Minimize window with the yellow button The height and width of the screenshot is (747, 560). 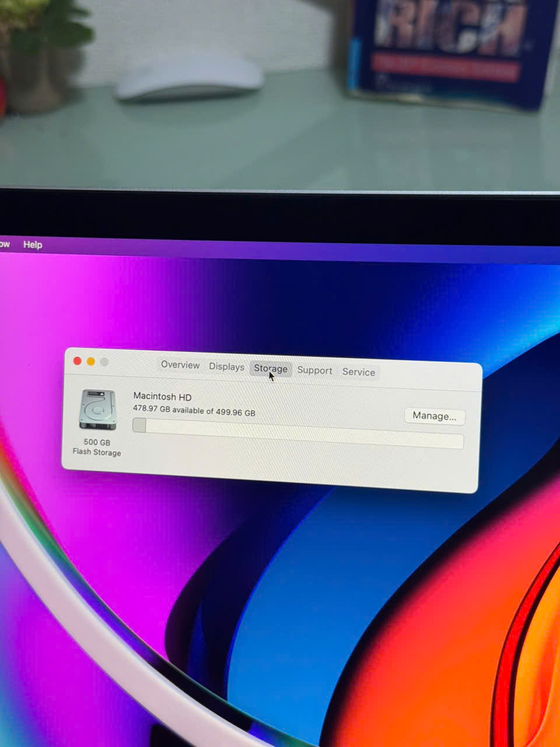pyautogui.click(x=91, y=361)
